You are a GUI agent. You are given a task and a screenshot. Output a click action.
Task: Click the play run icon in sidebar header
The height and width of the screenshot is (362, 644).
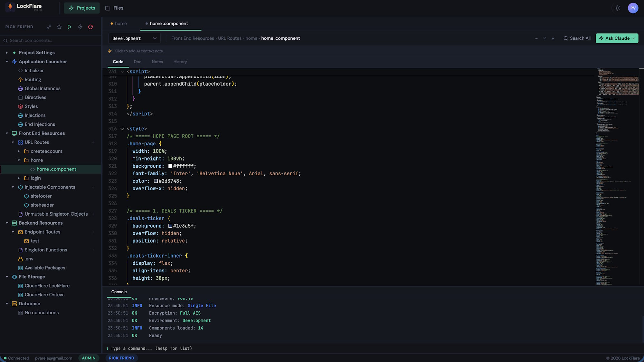coord(69,27)
